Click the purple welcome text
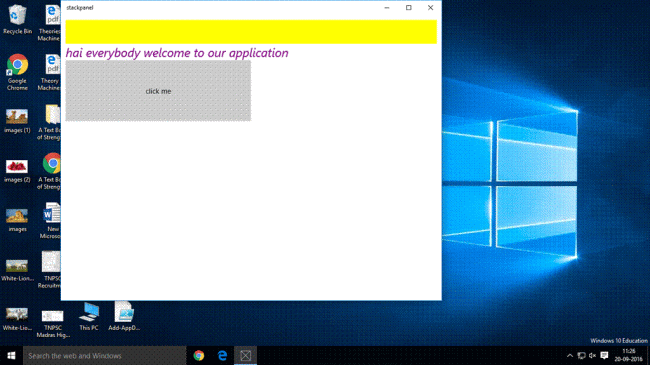650x365 pixels. pos(177,53)
